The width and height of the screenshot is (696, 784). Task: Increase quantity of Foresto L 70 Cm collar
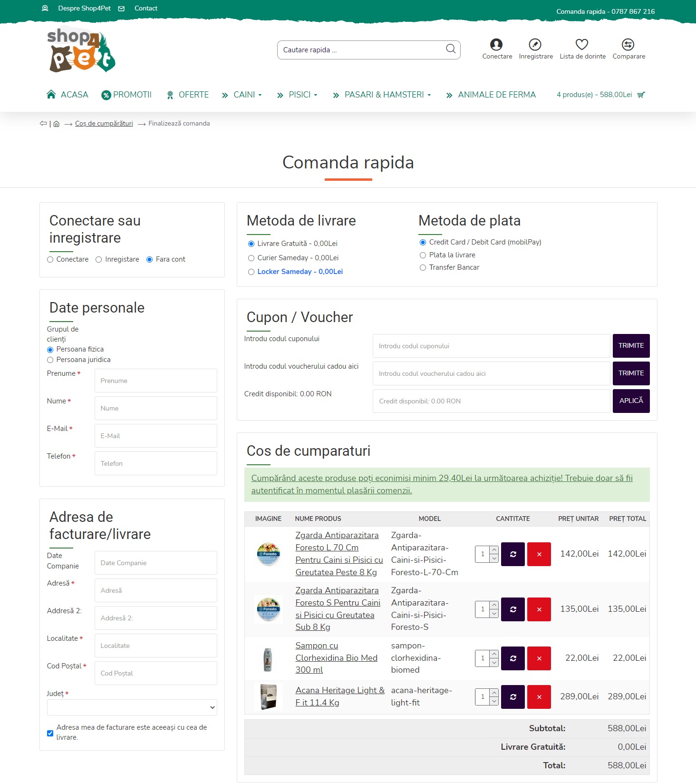494,550
